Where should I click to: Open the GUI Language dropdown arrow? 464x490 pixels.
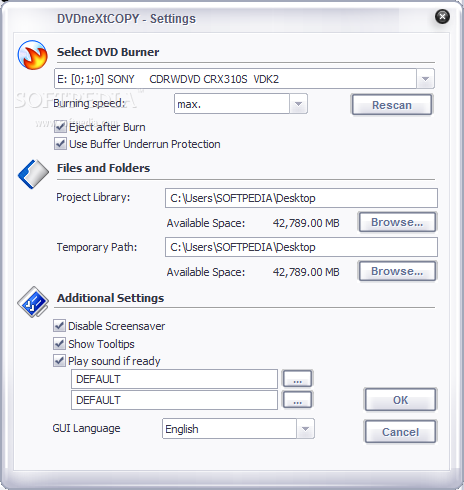305,429
